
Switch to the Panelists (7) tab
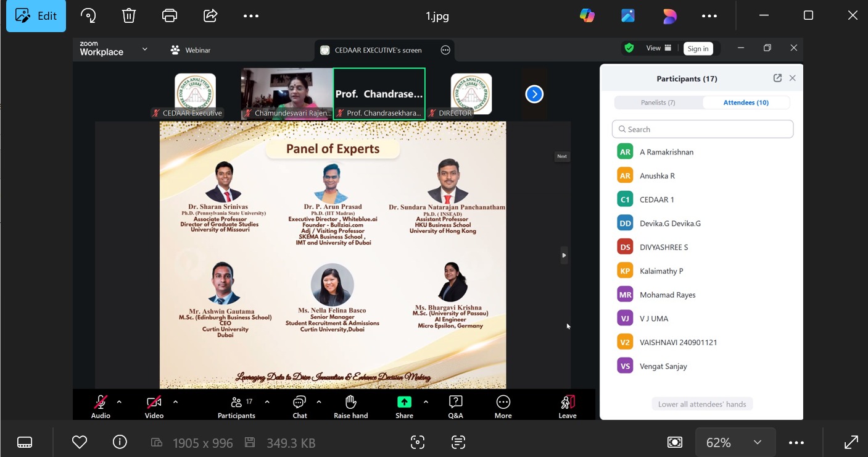658,103
